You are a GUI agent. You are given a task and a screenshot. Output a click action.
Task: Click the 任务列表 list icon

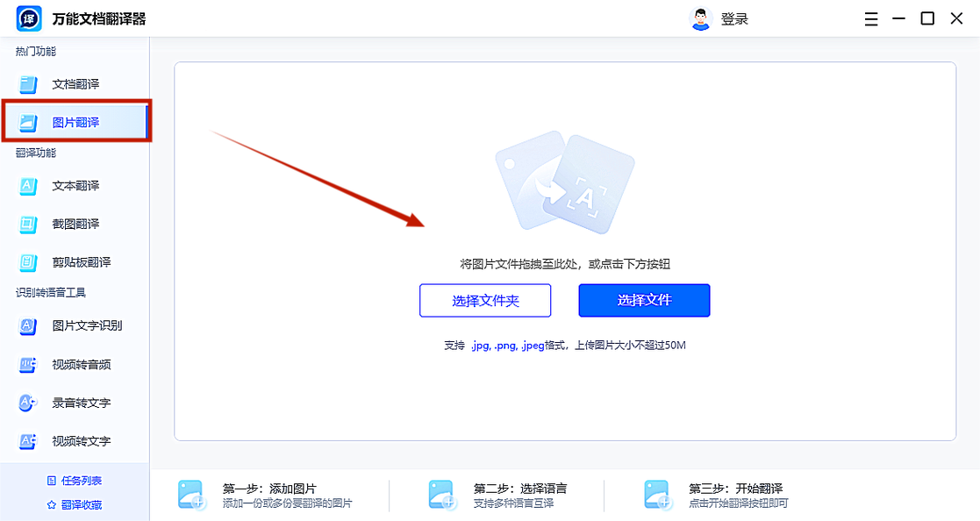coord(52,481)
